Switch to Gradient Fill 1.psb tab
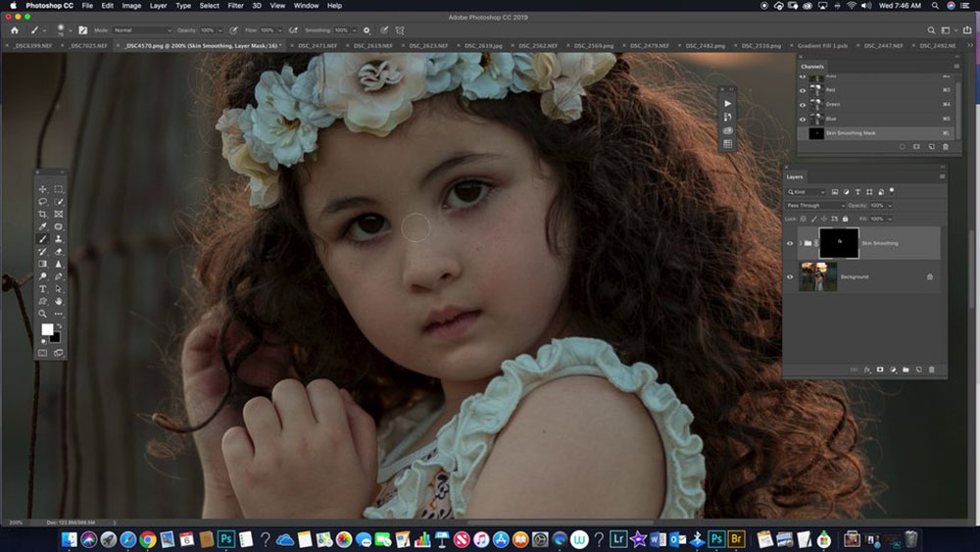Viewport: 980px width, 552px height. point(822,46)
